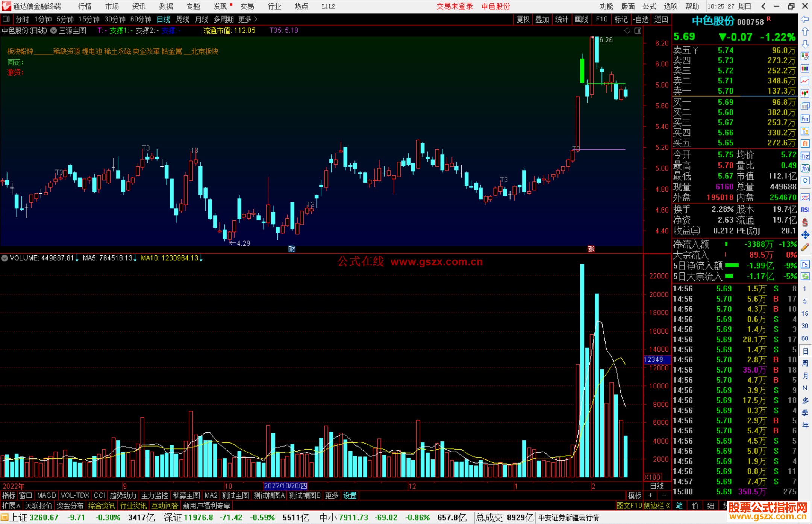Click the candlestick chart icon in sidebar
This screenshot has height=524, width=812.
coord(805,93)
